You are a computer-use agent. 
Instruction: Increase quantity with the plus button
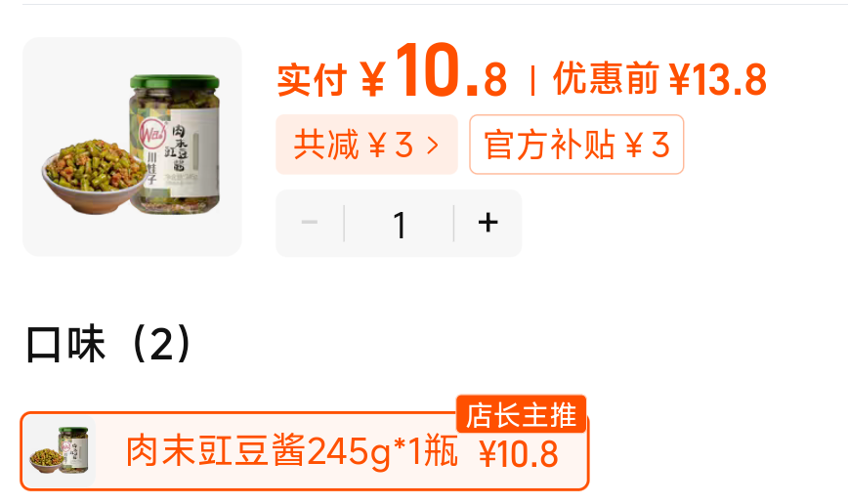point(488,223)
